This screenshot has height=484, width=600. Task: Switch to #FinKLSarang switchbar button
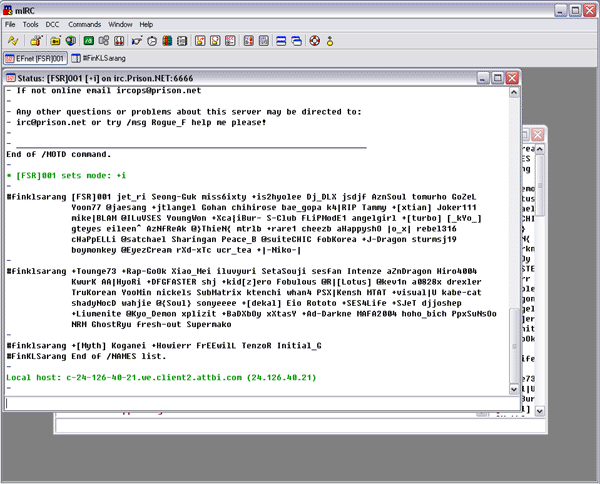99,58
